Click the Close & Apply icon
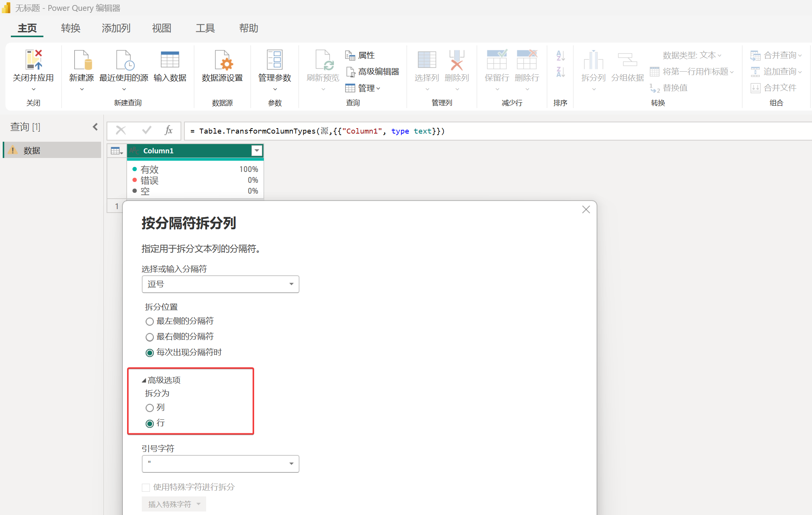The width and height of the screenshot is (812, 515). point(33,60)
